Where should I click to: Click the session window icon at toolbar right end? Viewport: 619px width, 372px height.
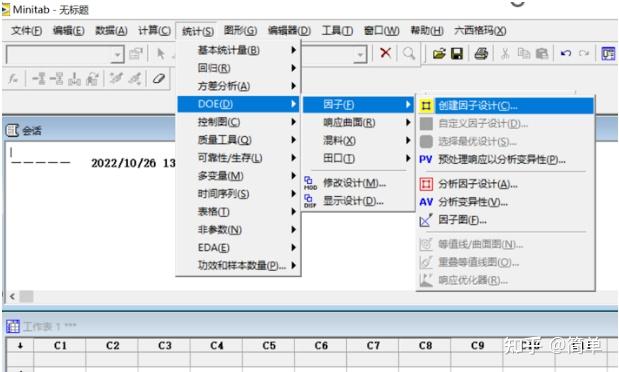pyautogui.click(x=608, y=53)
